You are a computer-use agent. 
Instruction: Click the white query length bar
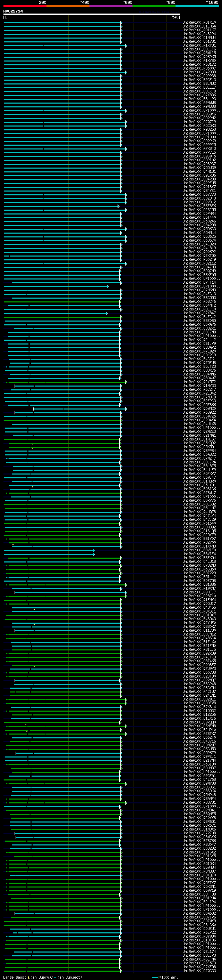click(92, 14)
